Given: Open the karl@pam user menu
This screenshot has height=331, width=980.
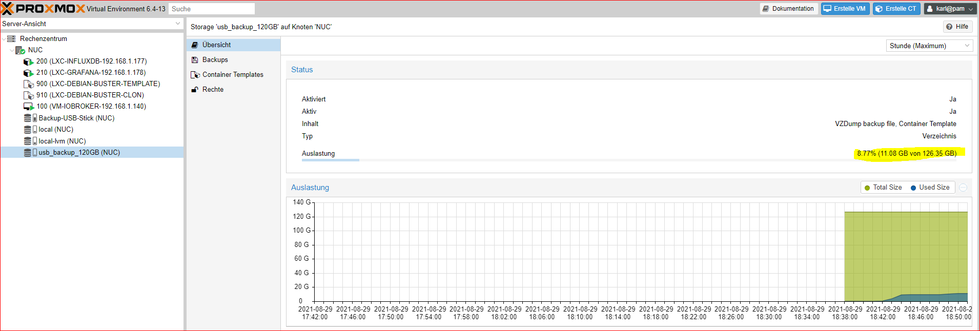Looking at the screenshot, I should click(x=951, y=9).
